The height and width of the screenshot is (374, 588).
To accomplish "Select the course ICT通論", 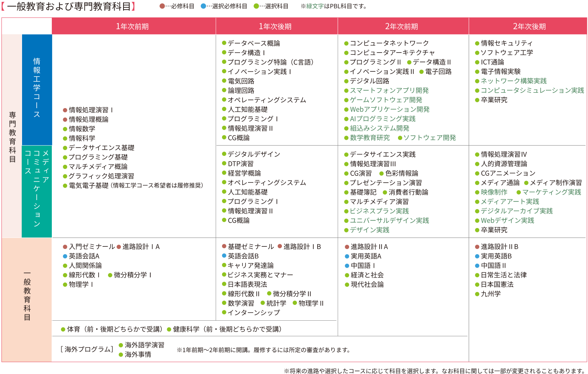I will coord(490,62).
